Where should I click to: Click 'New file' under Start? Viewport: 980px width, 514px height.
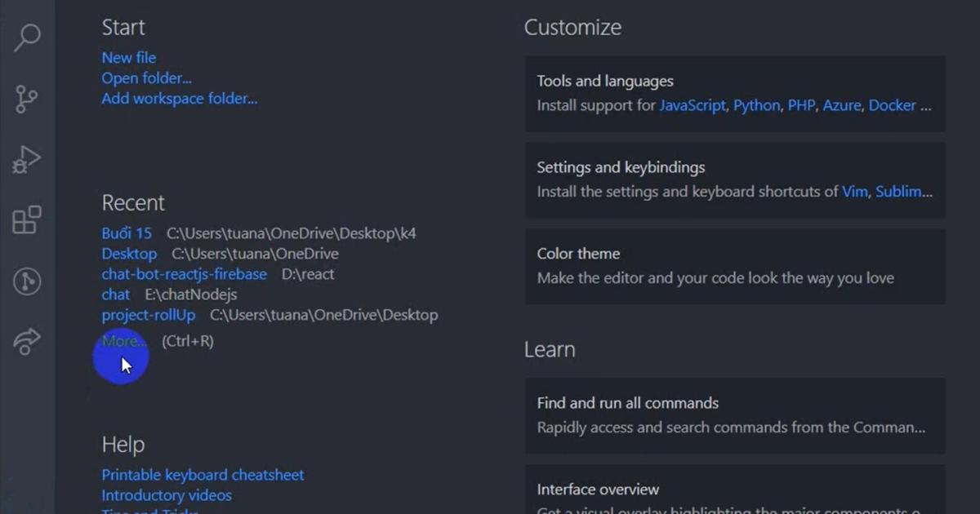click(128, 57)
